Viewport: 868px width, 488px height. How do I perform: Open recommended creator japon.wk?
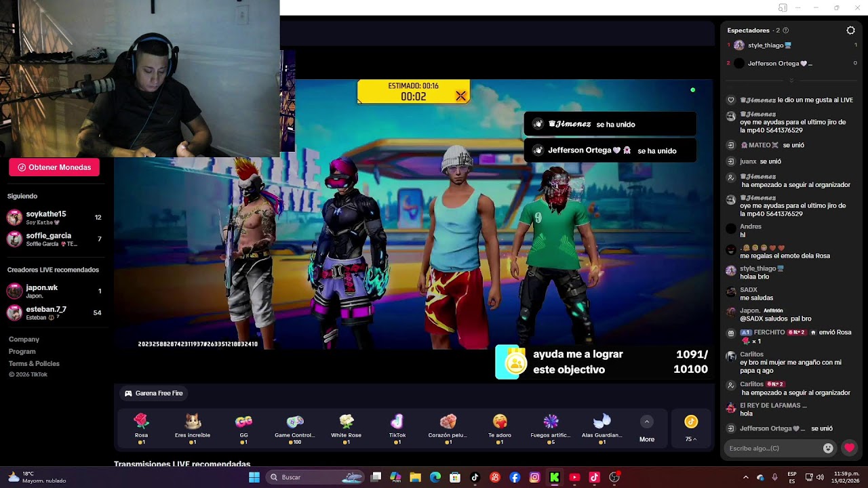[x=54, y=291]
